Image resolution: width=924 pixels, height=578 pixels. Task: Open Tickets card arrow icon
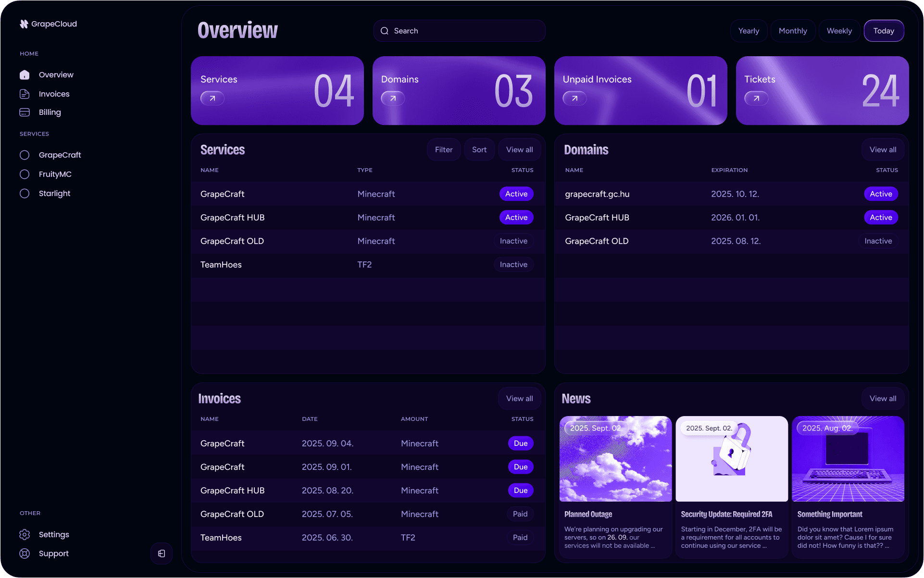756,98
